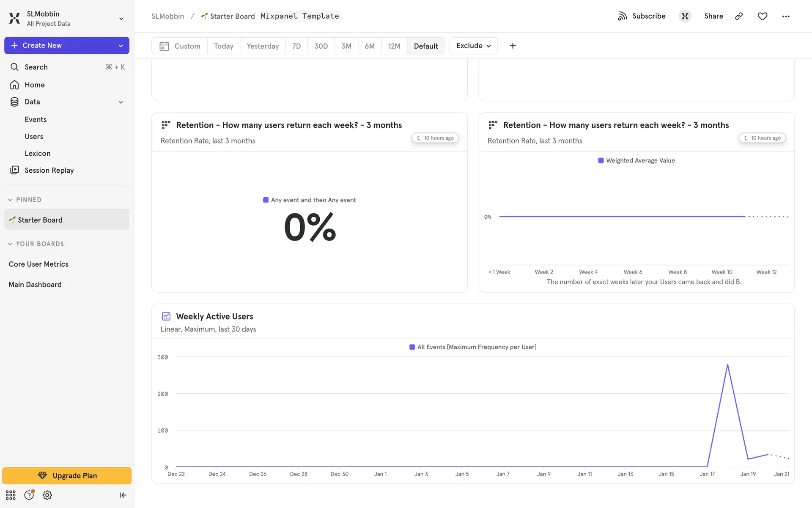Select the 30D date range tab
This screenshot has width=812, height=508.
(321, 46)
